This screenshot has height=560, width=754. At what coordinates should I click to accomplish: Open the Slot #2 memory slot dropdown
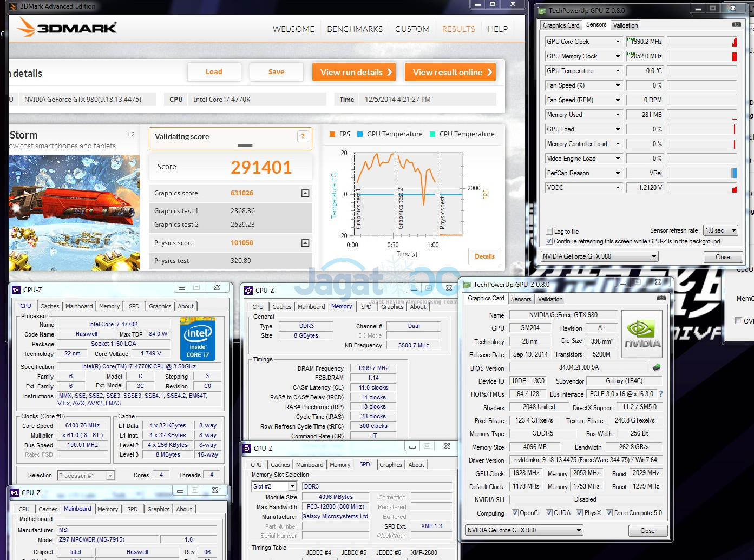(x=274, y=486)
